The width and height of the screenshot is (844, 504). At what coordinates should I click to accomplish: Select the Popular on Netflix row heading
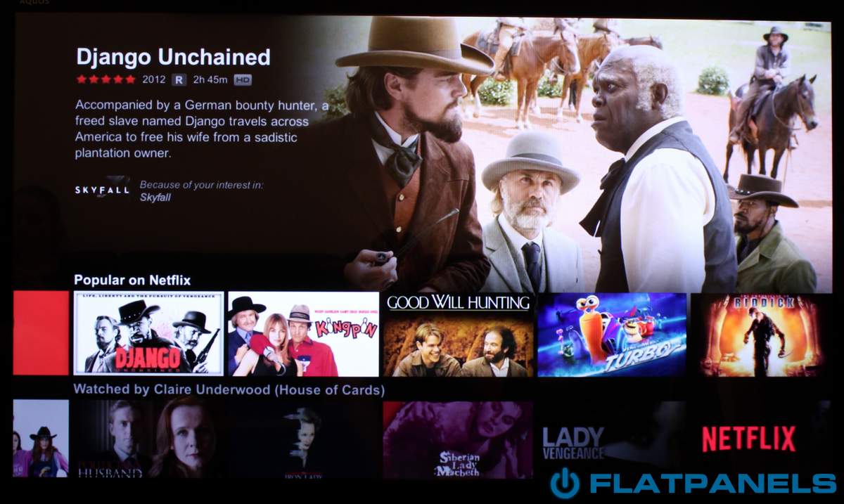click(x=132, y=280)
